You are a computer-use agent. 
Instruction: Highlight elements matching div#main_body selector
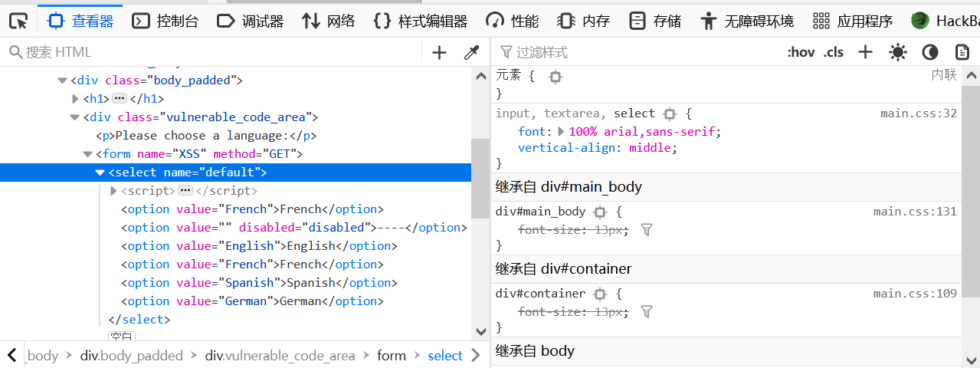tap(600, 212)
